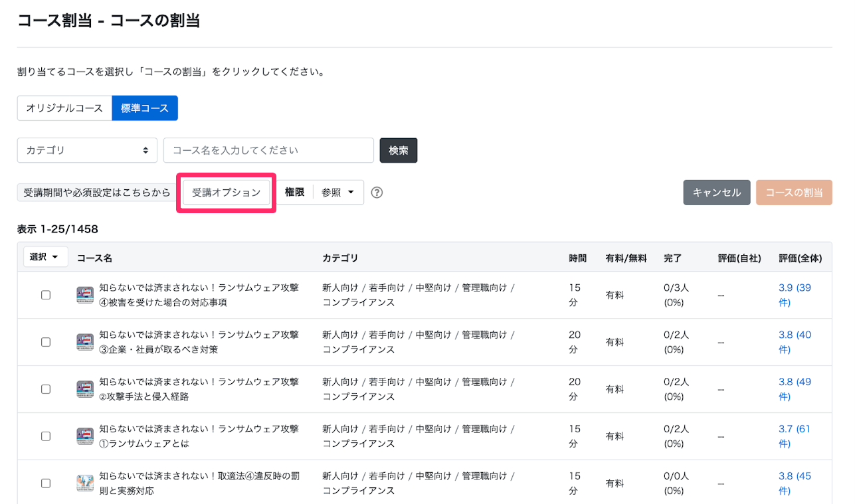Focus the コース名を入力してください search field
Image resolution: width=855 pixels, height=504 pixels.
[x=268, y=150]
